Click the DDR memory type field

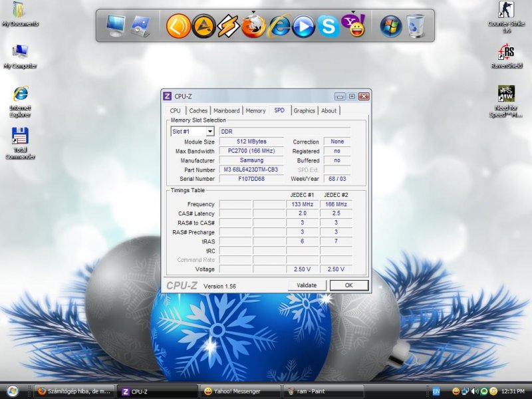[285, 131]
